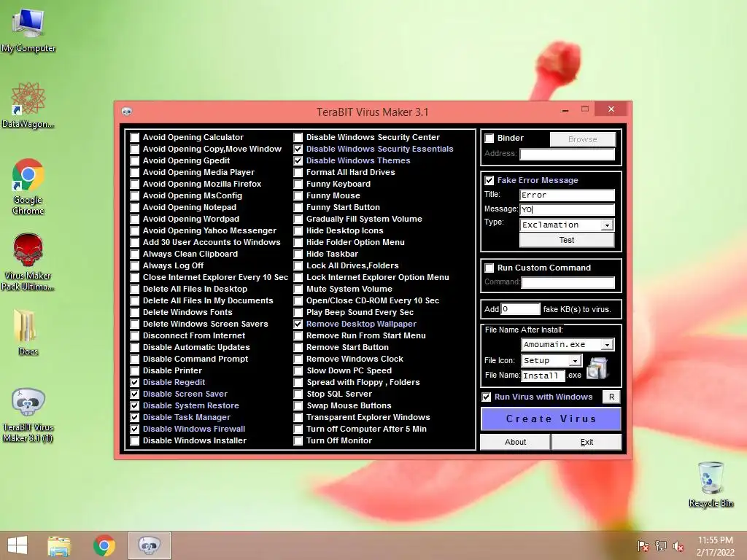747x560 pixels.
Task: Open the Recycle Bin
Action: point(711,484)
